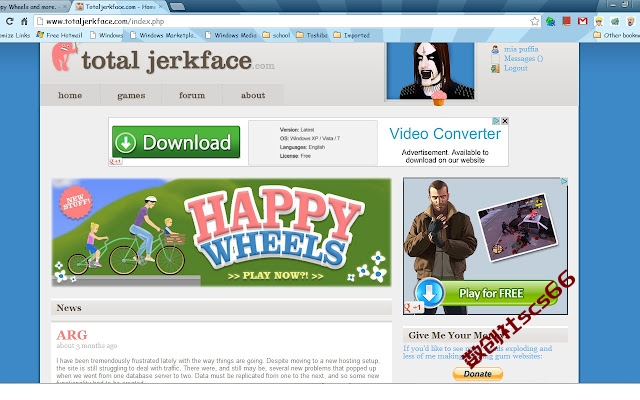This screenshot has height=400, width=640.
Task: Click the user avatar picture
Action: point(431,71)
